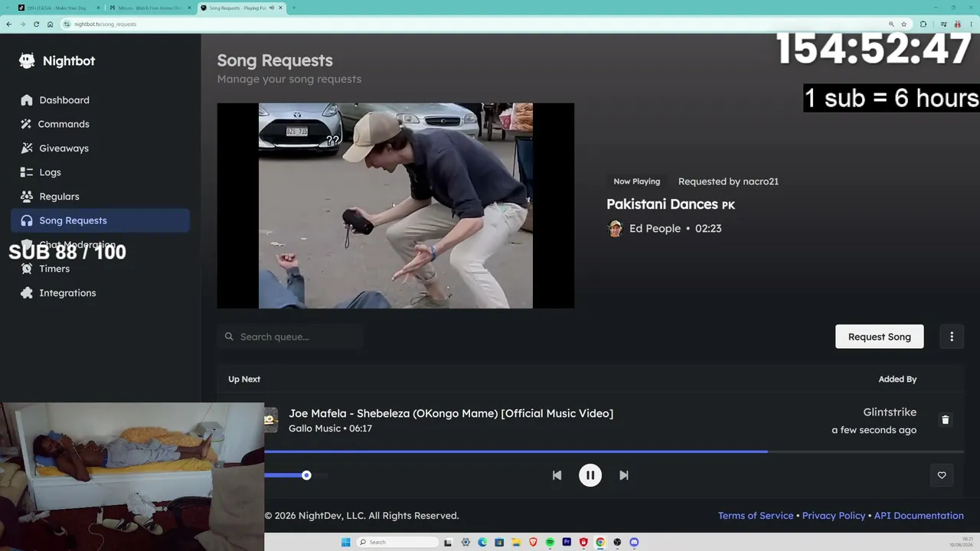Adjust the volume slider knob
The width and height of the screenshot is (980, 551).
pos(306,475)
